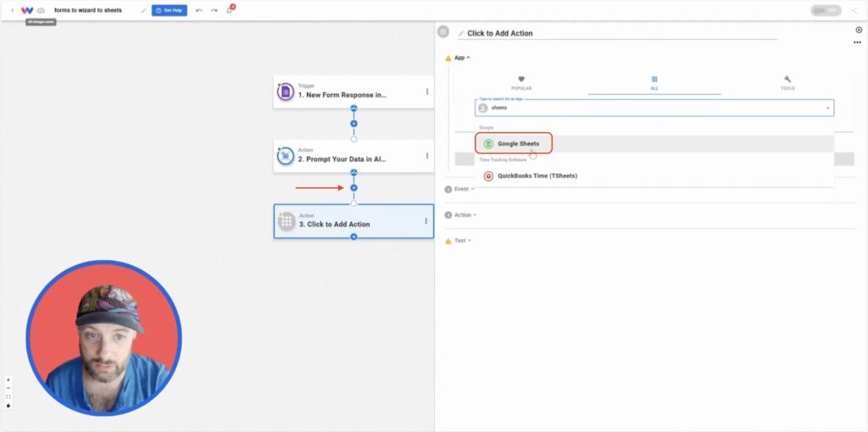Click the pencil beside 'Click to Add Action'
Image resolution: width=868 pixels, height=432 pixels.
(461, 34)
